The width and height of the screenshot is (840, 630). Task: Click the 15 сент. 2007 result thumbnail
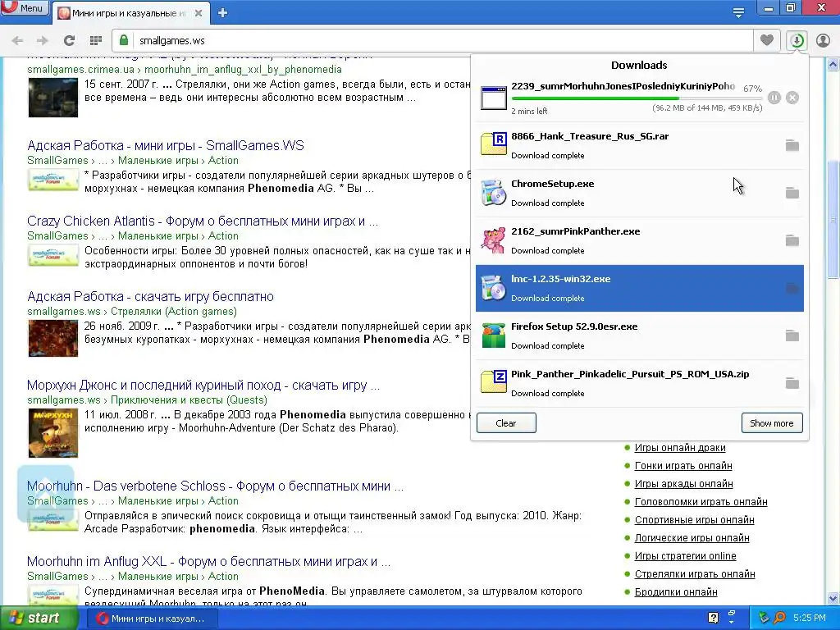tap(53, 98)
